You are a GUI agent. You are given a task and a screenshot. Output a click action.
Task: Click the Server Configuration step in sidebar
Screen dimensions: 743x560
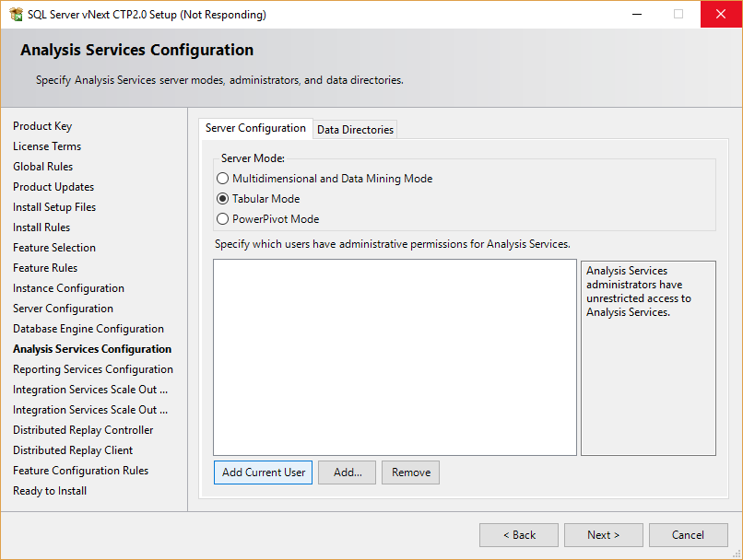point(63,309)
